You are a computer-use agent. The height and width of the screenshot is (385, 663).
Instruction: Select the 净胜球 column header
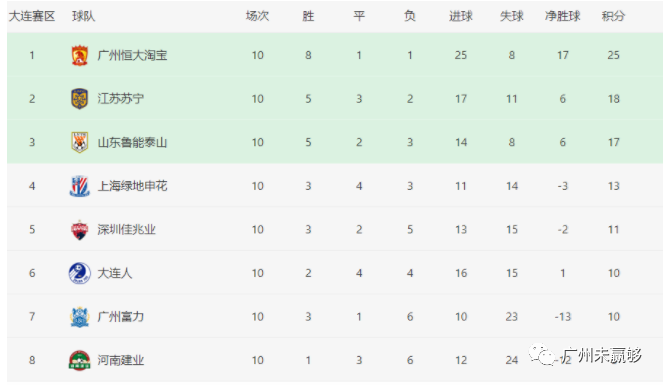[563, 16]
